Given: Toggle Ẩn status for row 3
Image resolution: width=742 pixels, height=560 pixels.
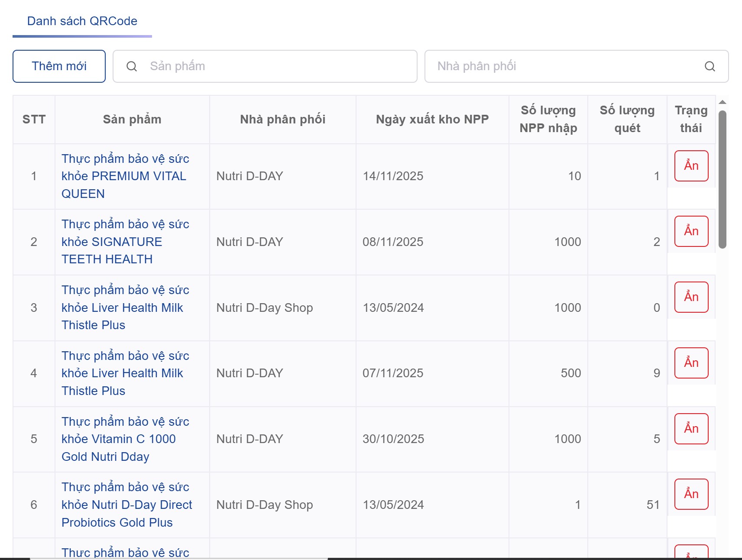Looking at the screenshot, I should [691, 297].
